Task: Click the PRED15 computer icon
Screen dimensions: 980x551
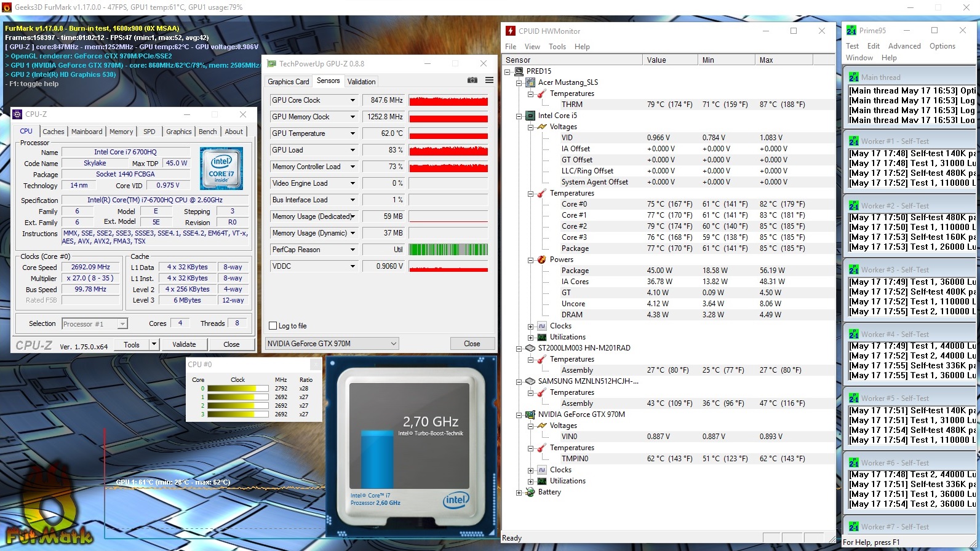Action: 519,71
